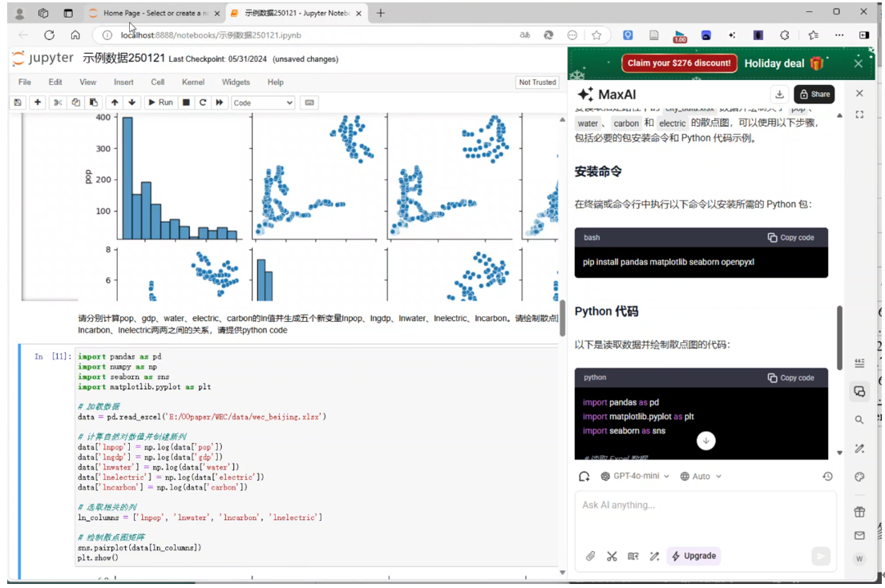Open the mail icon in MaxAI sidebar
The height and width of the screenshot is (588, 885).
click(x=859, y=535)
